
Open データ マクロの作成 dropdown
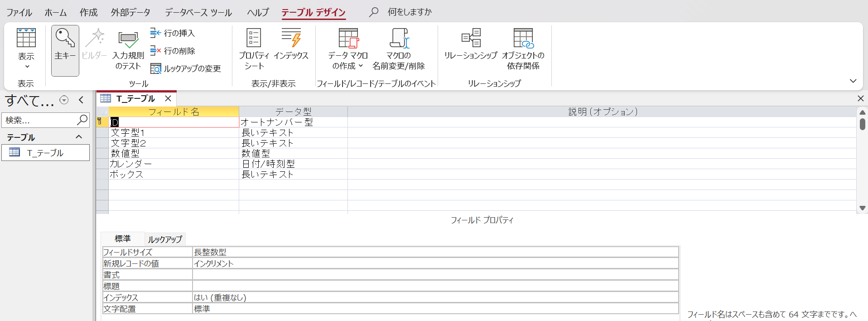click(x=347, y=49)
